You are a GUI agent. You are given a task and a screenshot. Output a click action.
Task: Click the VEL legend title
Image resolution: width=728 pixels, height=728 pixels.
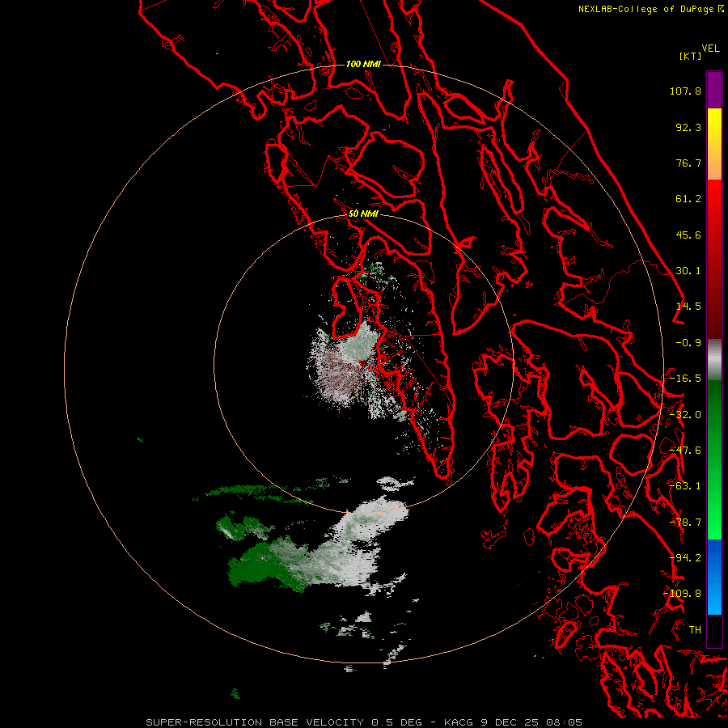[710, 49]
